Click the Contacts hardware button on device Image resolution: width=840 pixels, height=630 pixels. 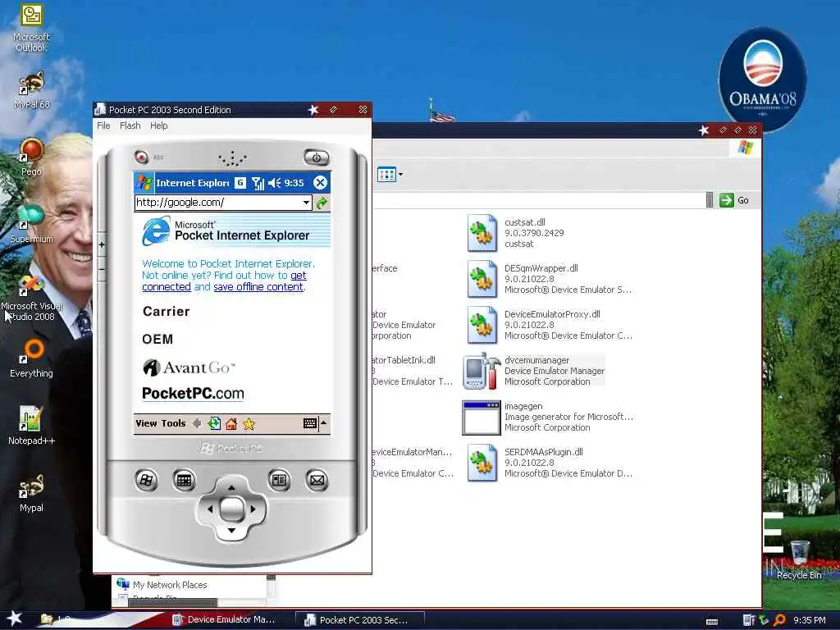[279, 480]
